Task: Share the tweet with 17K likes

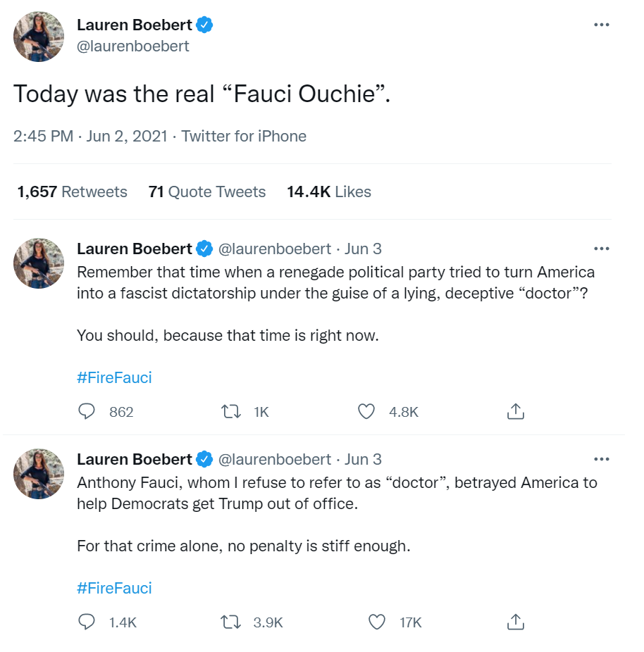Action: coord(516,622)
